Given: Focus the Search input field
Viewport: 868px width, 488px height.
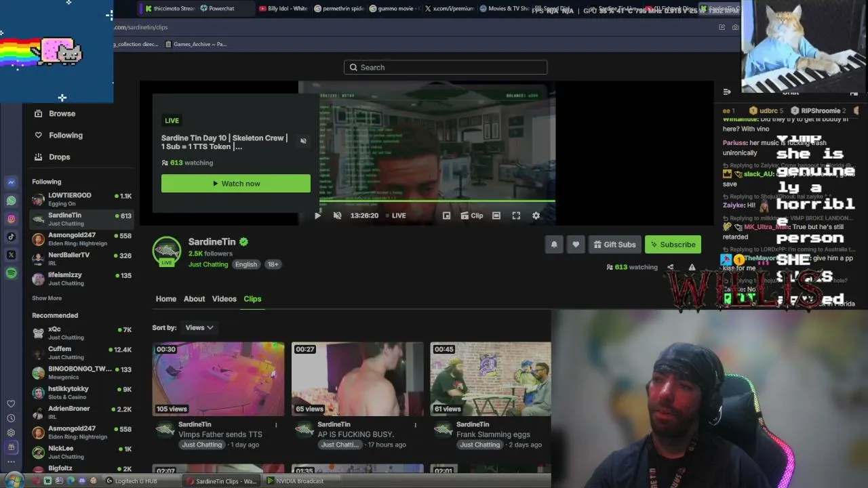Looking at the screenshot, I should (x=446, y=67).
